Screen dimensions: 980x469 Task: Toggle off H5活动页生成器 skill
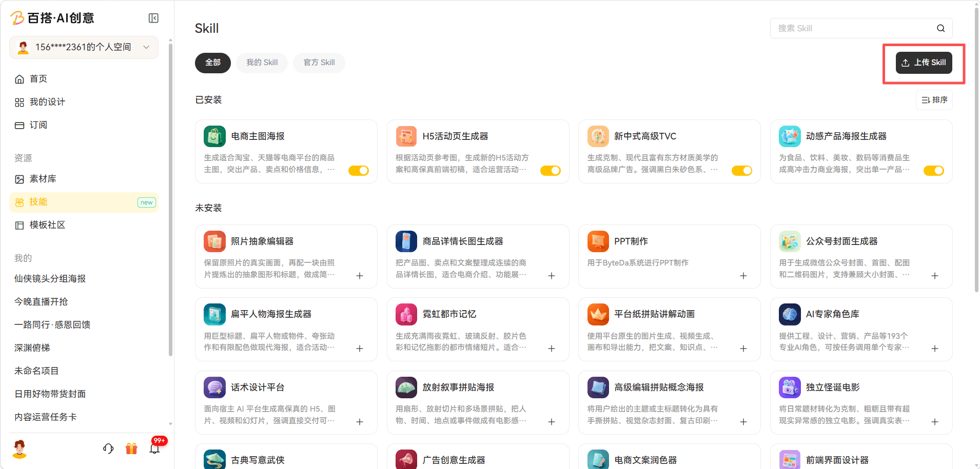coord(551,171)
